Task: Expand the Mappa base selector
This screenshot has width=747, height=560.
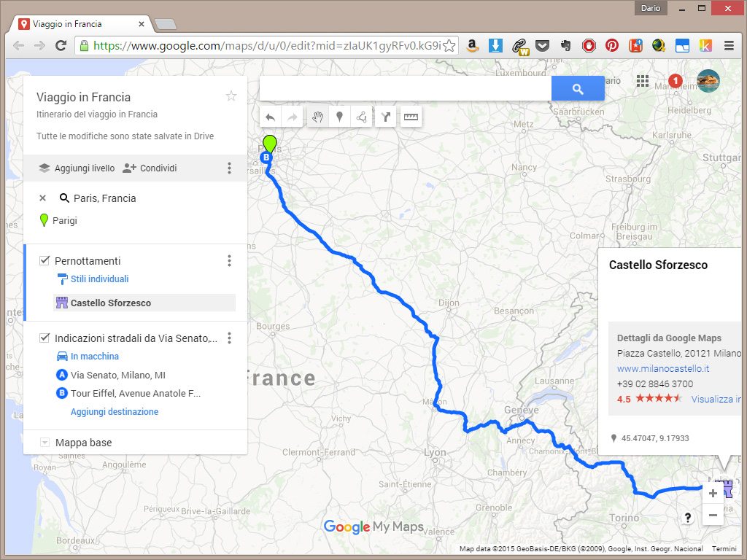Action: [x=44, y=443]
